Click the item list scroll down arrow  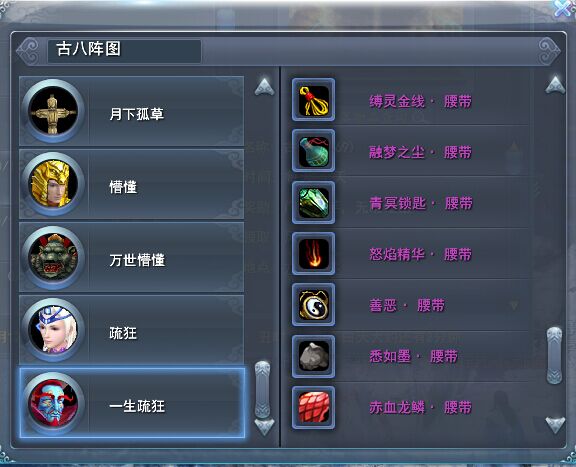pos(555,425)
